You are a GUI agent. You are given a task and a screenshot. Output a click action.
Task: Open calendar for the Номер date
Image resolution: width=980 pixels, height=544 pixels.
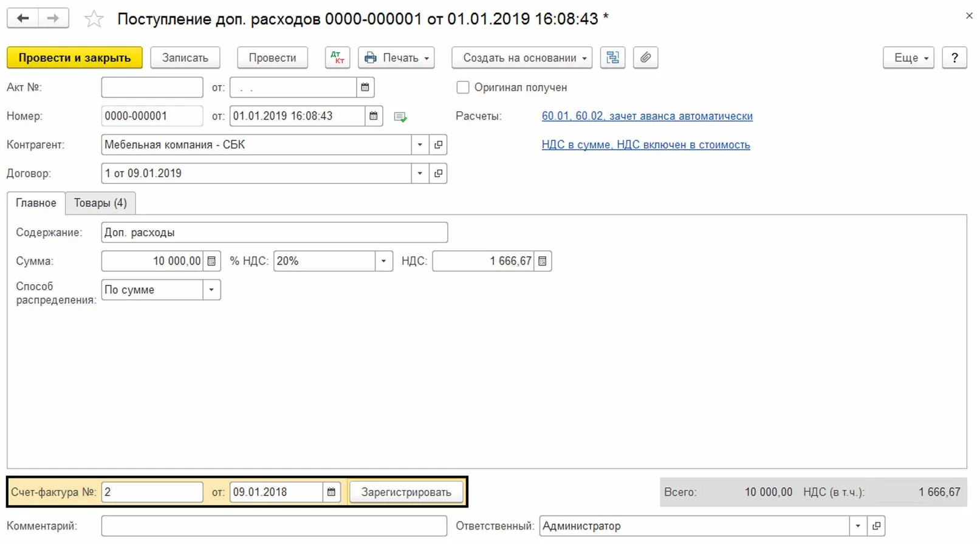pyautogui.click(x=374, y=116)
